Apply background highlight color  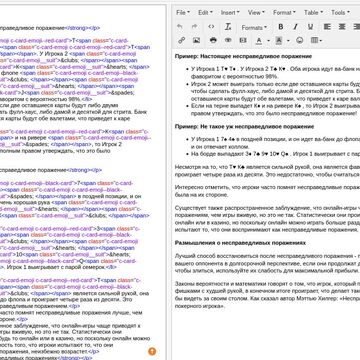pos(279,40)
